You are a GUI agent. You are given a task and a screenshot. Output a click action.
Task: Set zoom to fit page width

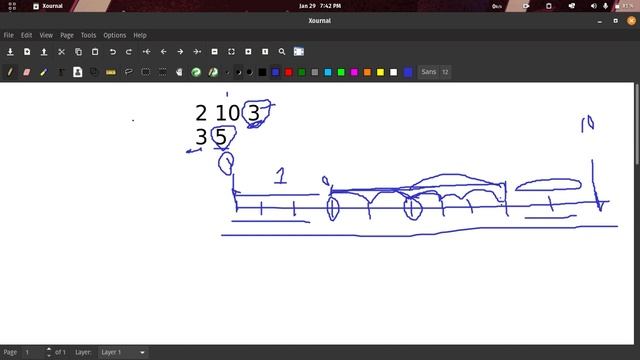pos(231,52)
